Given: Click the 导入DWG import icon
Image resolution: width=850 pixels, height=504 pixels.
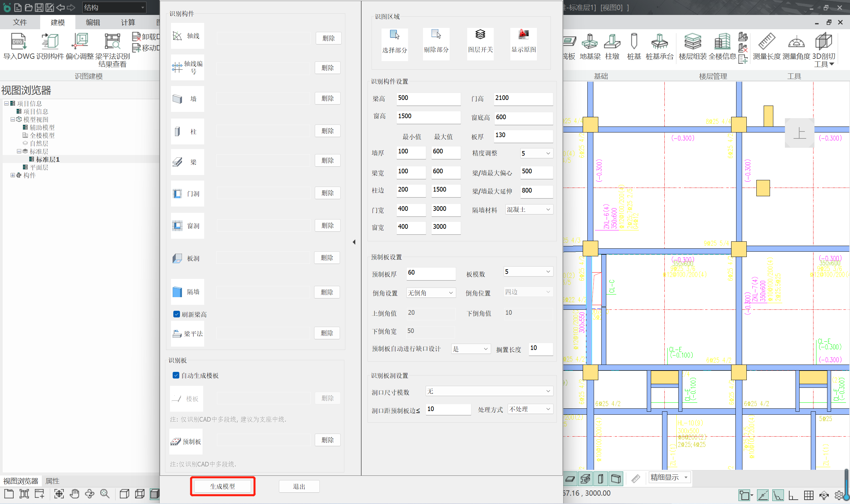Looking at the screenshot, I should tap(19, 42).
